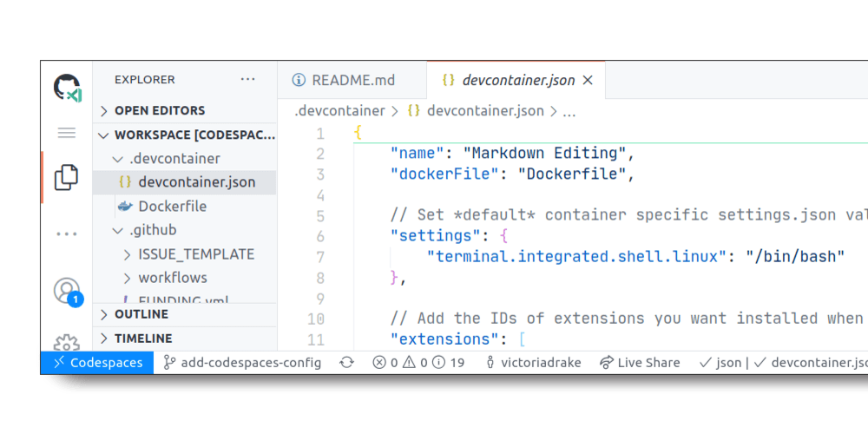
Task: Click the info count 19 in status bar
Action: point(457,363)
